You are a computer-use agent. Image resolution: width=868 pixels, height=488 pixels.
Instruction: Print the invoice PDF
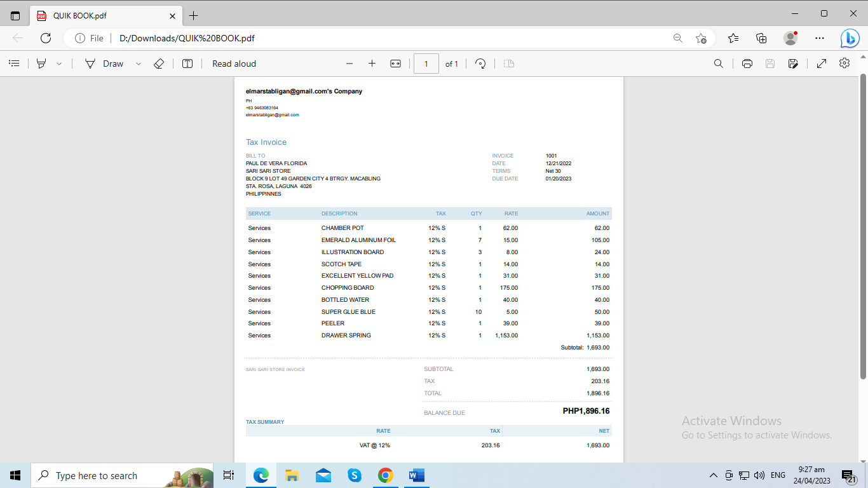[x=747, y=64]
